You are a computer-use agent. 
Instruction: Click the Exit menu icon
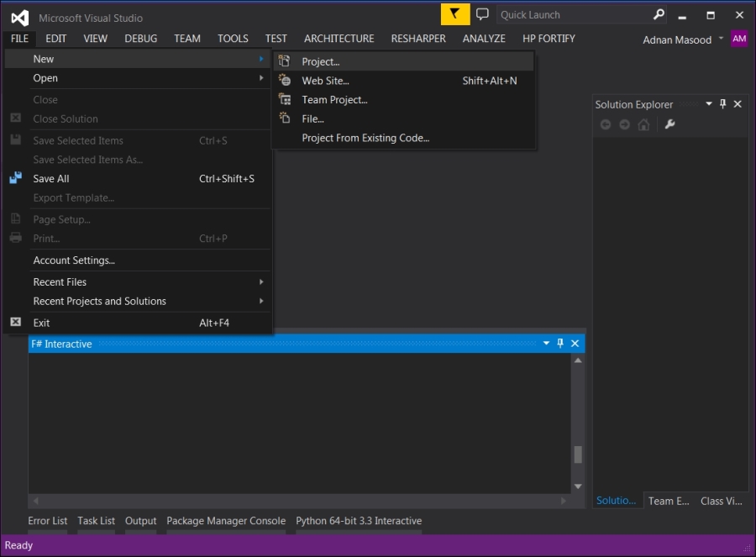[x=15, y=322]
